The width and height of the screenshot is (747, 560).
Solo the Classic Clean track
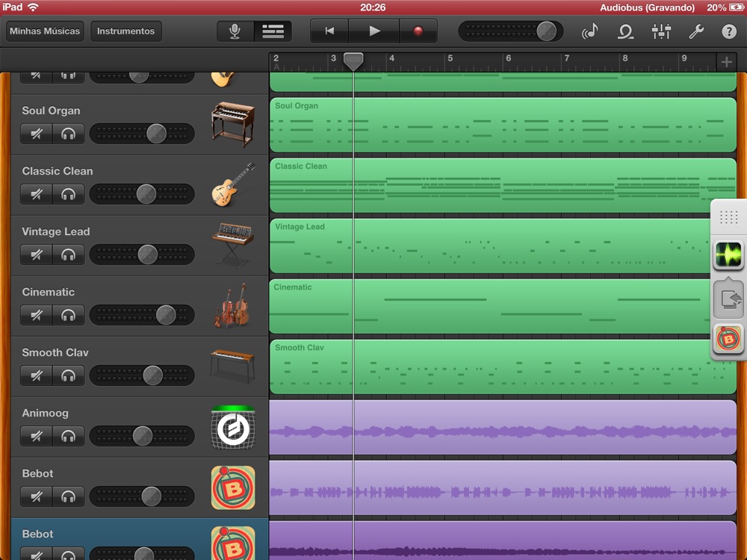68,194
